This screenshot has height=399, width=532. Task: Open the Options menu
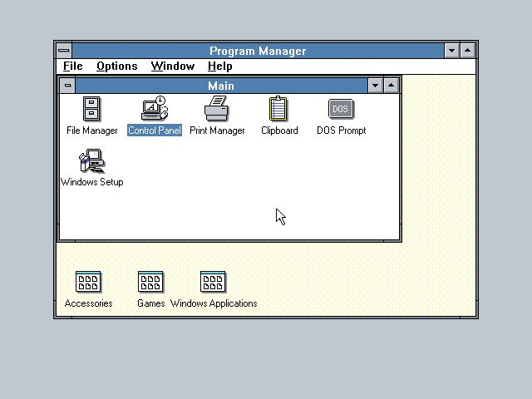[x=116, y=66]
